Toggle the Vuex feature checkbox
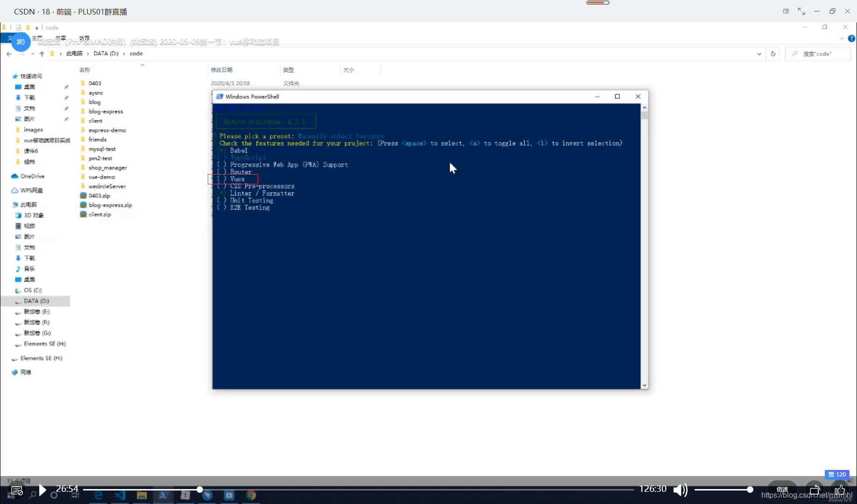857x504 pixels. [222, 179]
